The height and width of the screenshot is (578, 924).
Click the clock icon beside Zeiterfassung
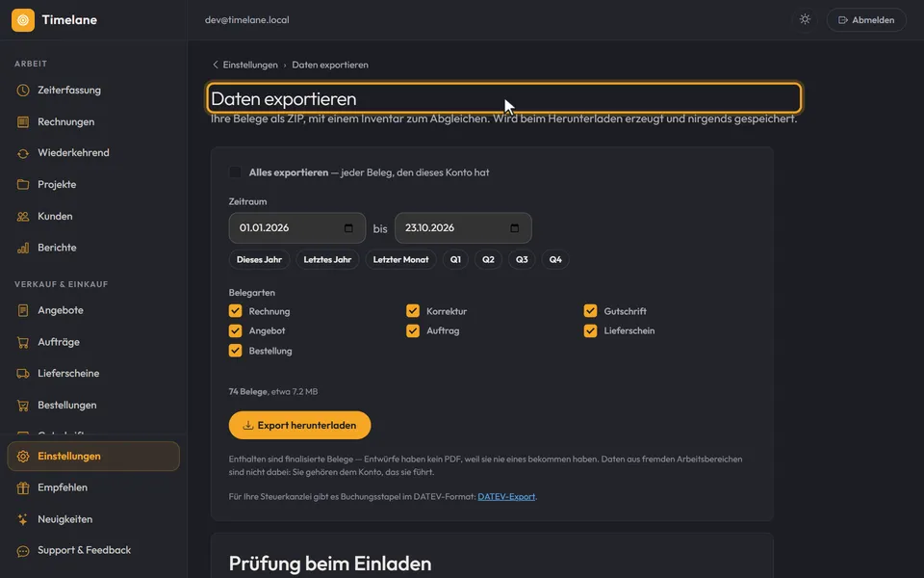coord(23,91)
